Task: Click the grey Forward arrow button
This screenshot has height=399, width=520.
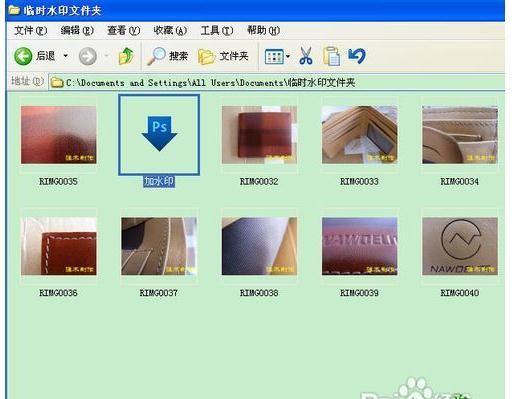Action: (88, 56)
